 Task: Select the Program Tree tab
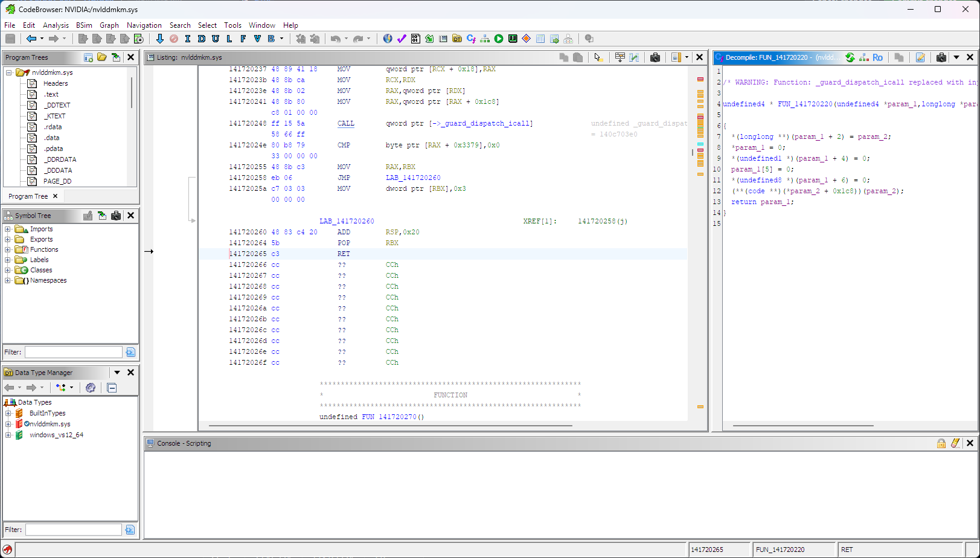28,196
